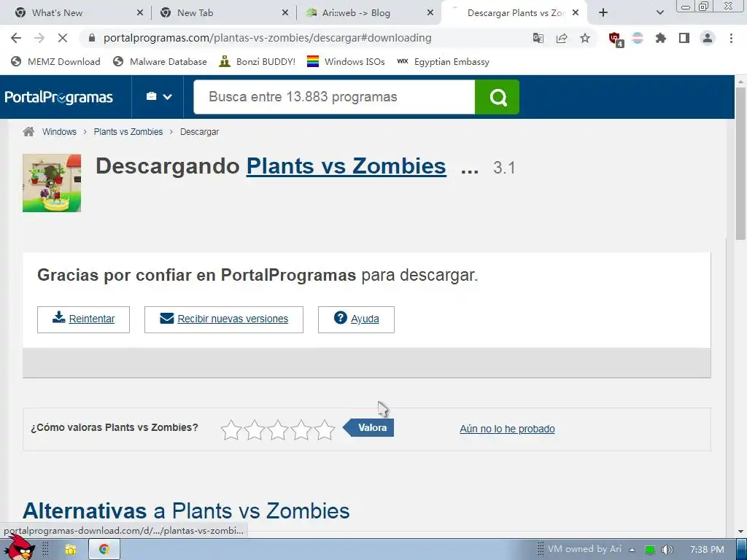Close the What's New tab

139,13
